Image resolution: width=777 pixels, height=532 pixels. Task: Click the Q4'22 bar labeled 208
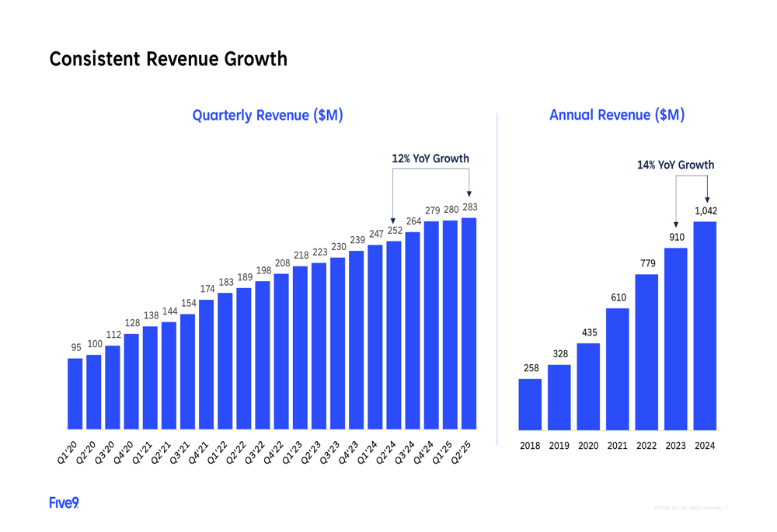[281, 350]
